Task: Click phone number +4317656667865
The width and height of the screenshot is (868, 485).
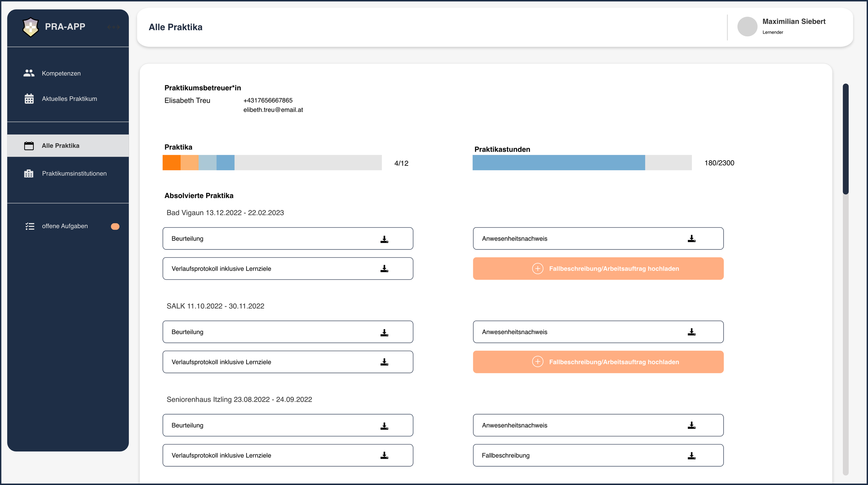Action: point(268,100)
